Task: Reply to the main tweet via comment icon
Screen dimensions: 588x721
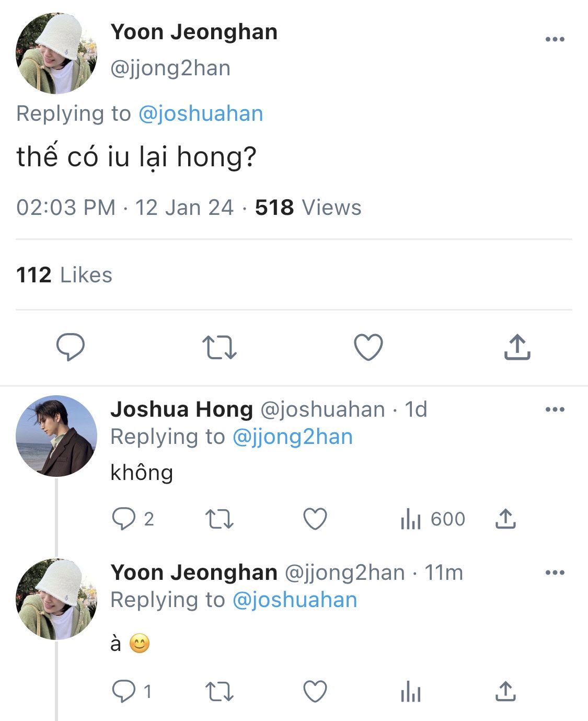Action: (x=71, y=347)
